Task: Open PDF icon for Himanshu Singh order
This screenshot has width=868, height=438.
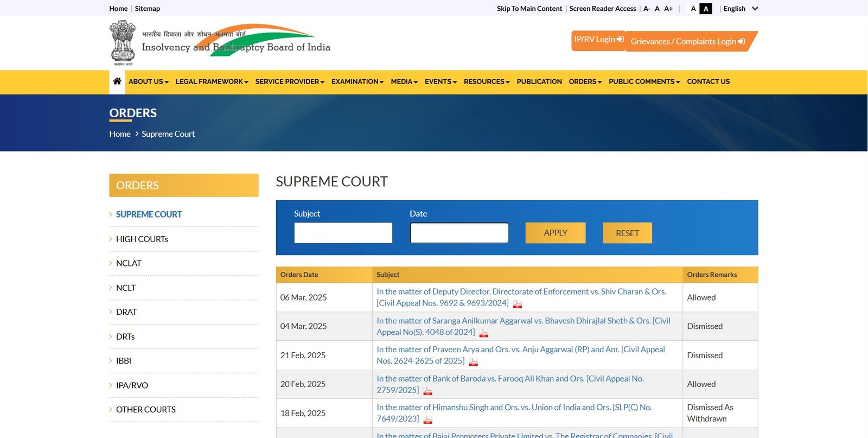Action: [x=428, y=420]
